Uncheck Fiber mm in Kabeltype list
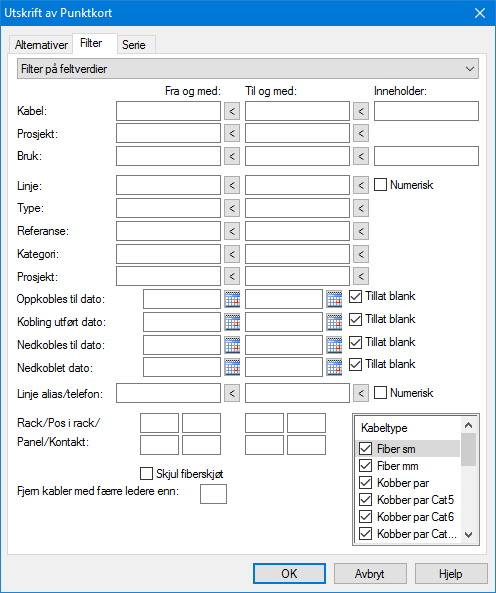496x593 pixels. (365, 466)
